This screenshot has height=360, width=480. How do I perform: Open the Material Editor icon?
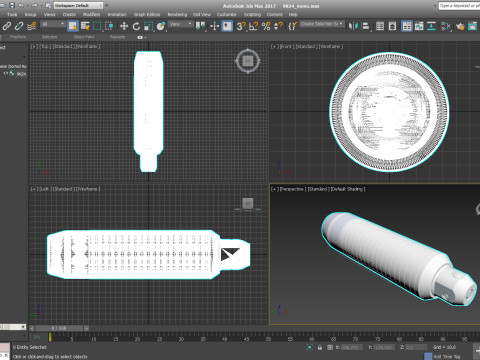446,26
